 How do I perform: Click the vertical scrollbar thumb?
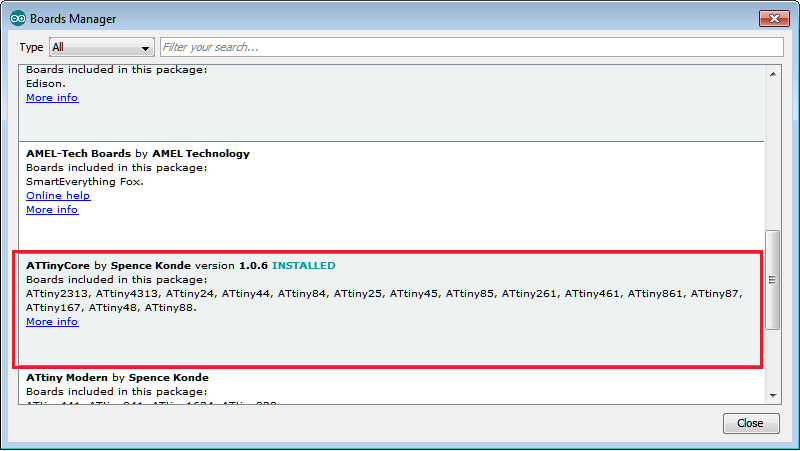click(772, 280)
